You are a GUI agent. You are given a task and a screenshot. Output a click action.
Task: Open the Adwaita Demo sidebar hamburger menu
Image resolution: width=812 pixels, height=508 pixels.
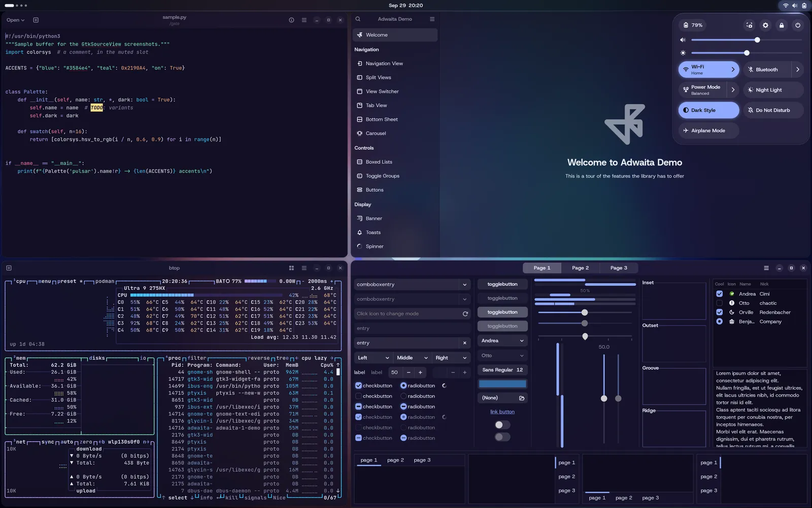click(x=432, y=19)
